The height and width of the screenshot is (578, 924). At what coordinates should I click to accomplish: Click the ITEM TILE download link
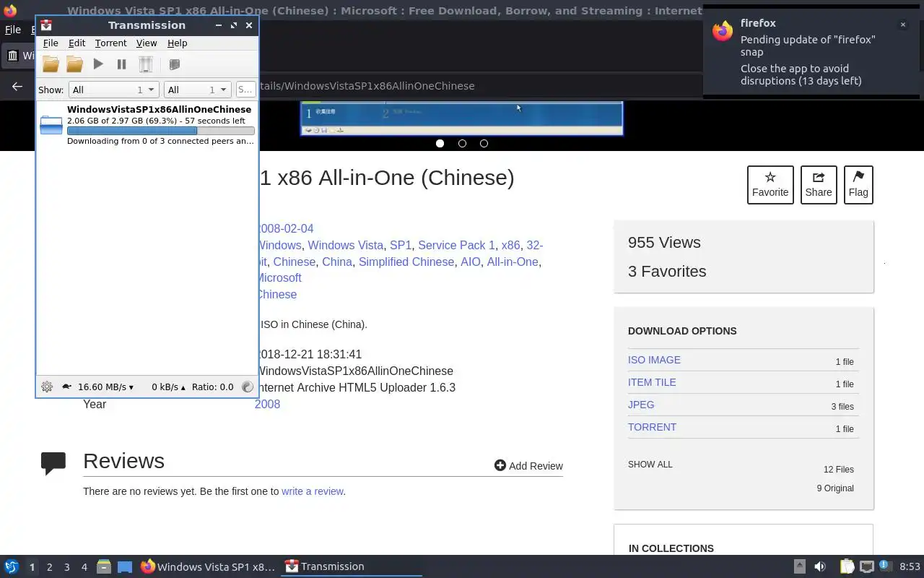[652, 382]
